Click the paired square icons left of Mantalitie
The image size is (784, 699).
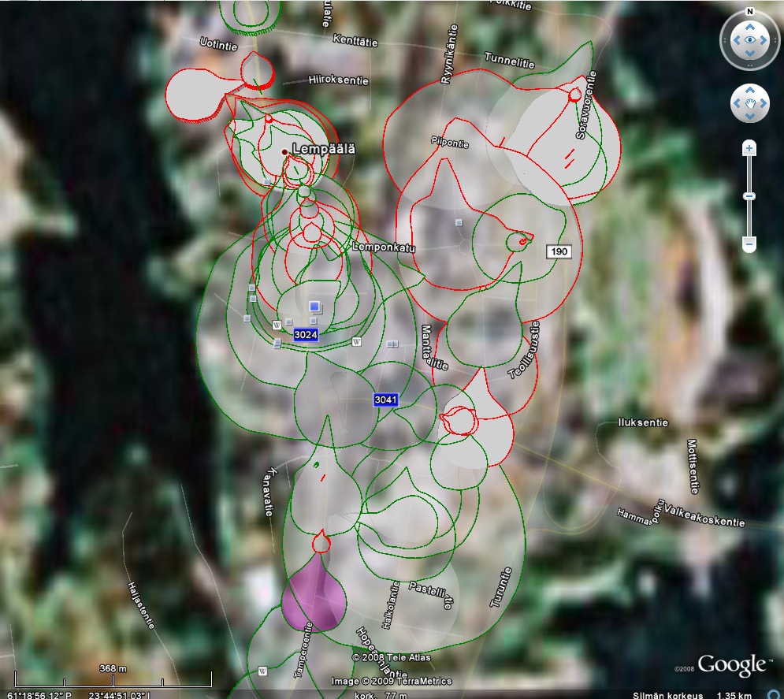tap(392, 344)
